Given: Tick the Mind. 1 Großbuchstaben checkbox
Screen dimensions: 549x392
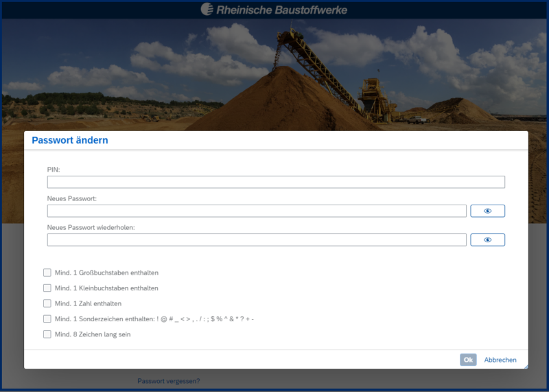Looking at the screenshot, I should (x=47, y=273).
